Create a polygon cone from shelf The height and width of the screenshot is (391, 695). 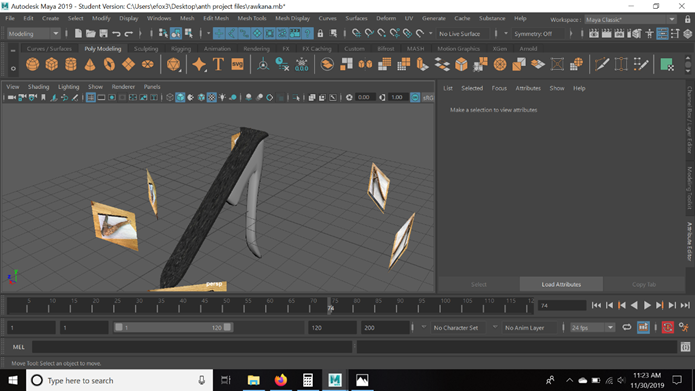pos(90,64)
